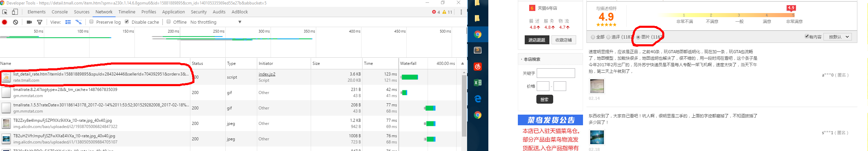Click the 搜索 shop search button

coord(545,99)
